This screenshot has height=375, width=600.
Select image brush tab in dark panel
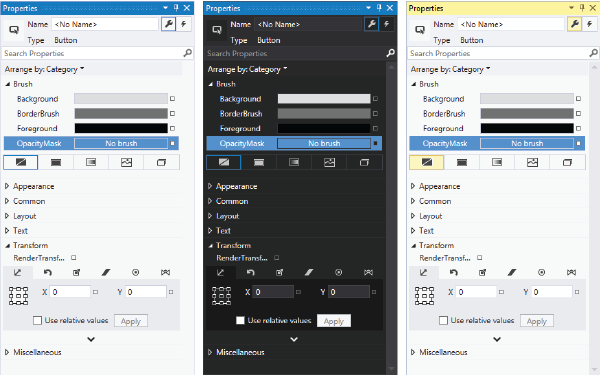[x=329, y=162]
